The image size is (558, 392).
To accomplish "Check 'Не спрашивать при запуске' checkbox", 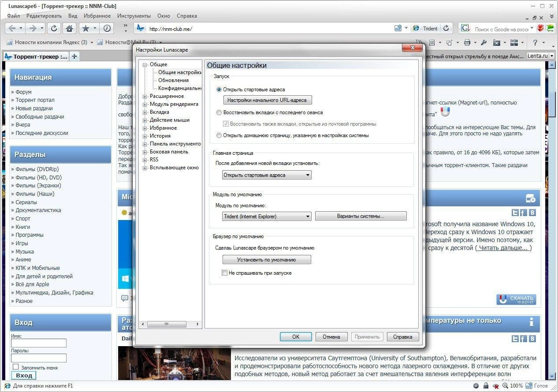I will 224,273.
